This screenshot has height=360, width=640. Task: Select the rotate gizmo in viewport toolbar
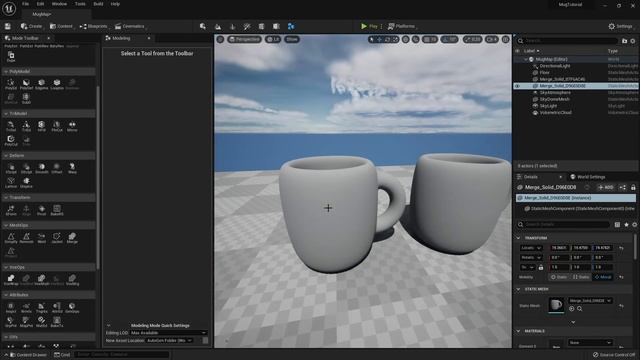click(387, 39)
